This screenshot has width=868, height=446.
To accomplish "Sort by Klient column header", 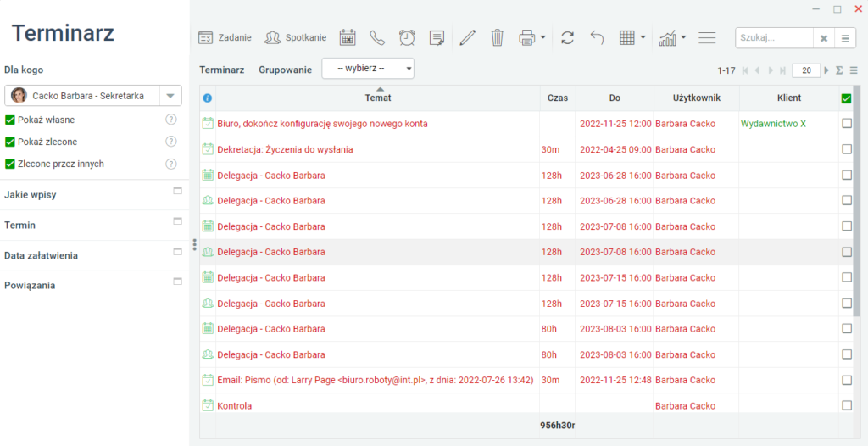I will pyautogui.click(x=789, y=98).
